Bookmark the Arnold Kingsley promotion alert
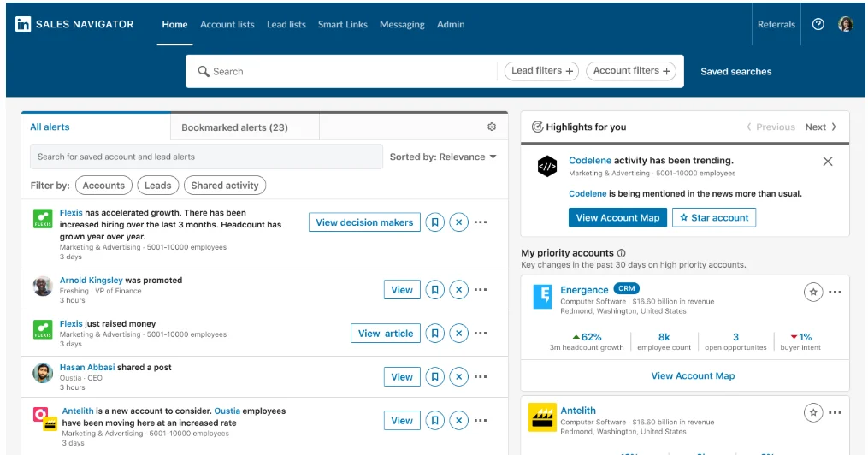 coord(435,290)
